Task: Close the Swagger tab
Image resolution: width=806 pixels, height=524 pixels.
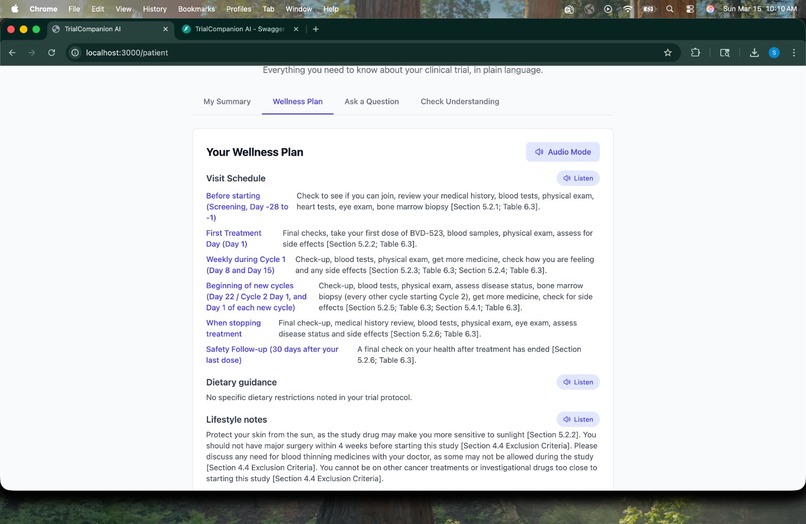Action: point(296,29)
